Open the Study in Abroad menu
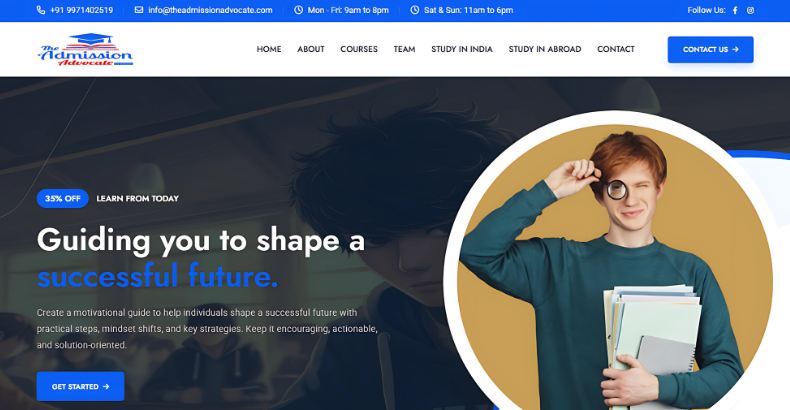 [x=545, y=49]
